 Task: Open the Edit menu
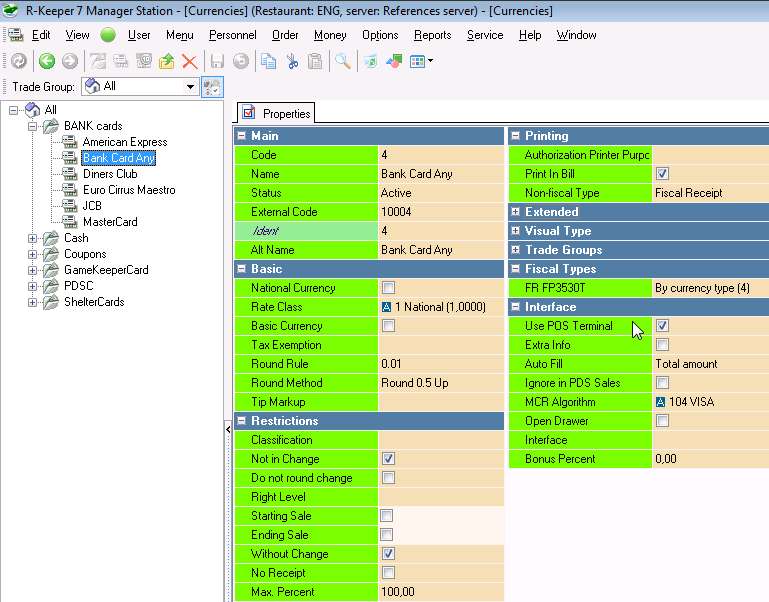41,35
